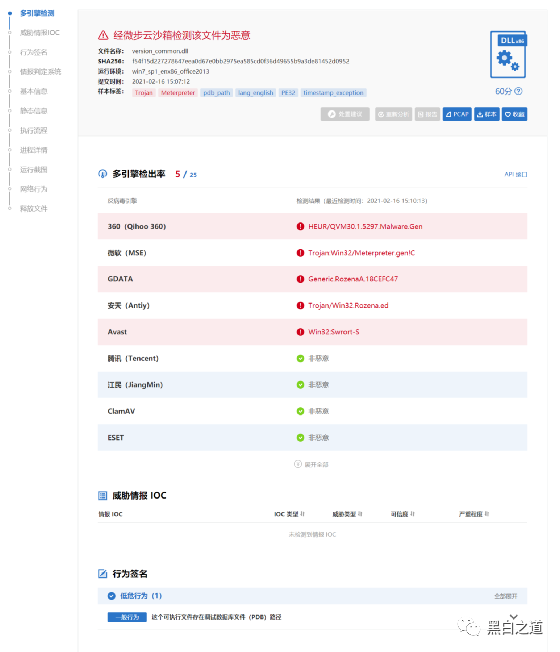Collapse the 低危行为 (1) section toggle
Viewport: 560px width, 652px height.
click(x=111, y=596)
